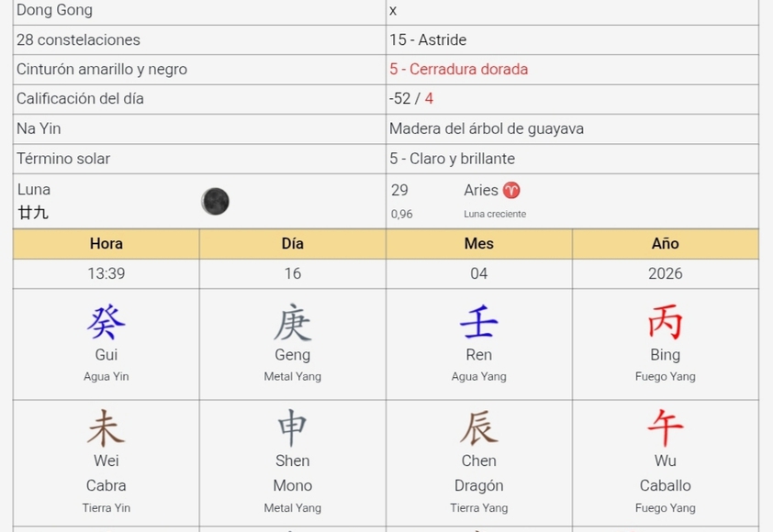
Task: Click the red 4 day rating
Action: tap(429, 99)
